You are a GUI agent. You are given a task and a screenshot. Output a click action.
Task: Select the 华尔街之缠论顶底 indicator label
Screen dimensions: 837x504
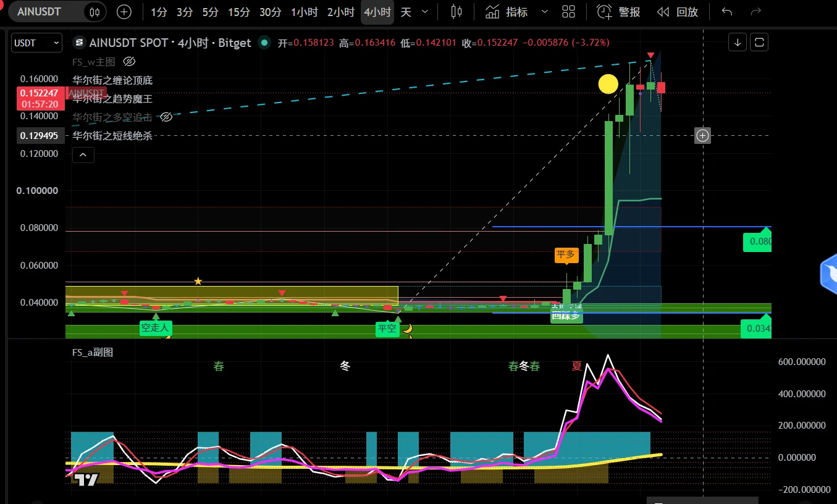pos(112,80)
